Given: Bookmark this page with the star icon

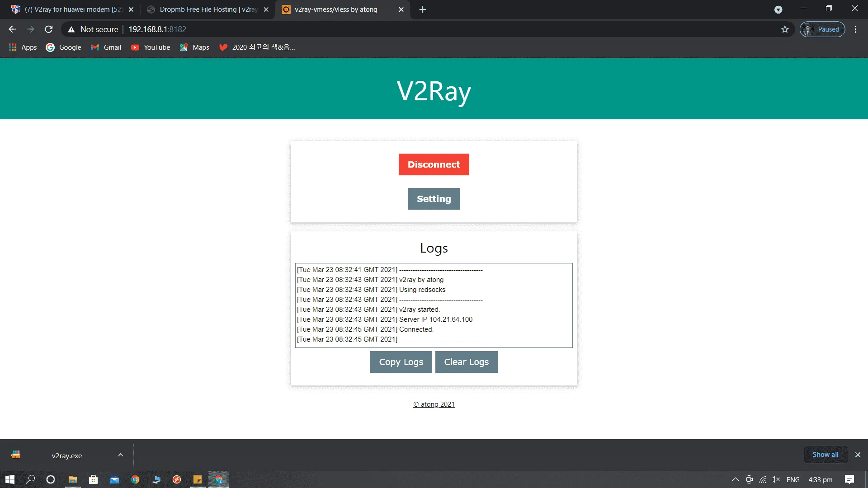Looking at the screenshot, I should click(x=785, y=29).
